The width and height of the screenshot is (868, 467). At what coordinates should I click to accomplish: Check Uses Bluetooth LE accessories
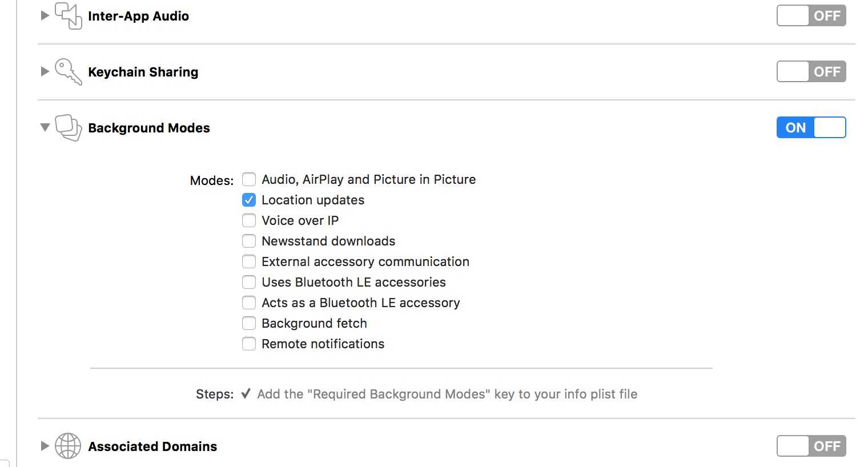point(249,282)
